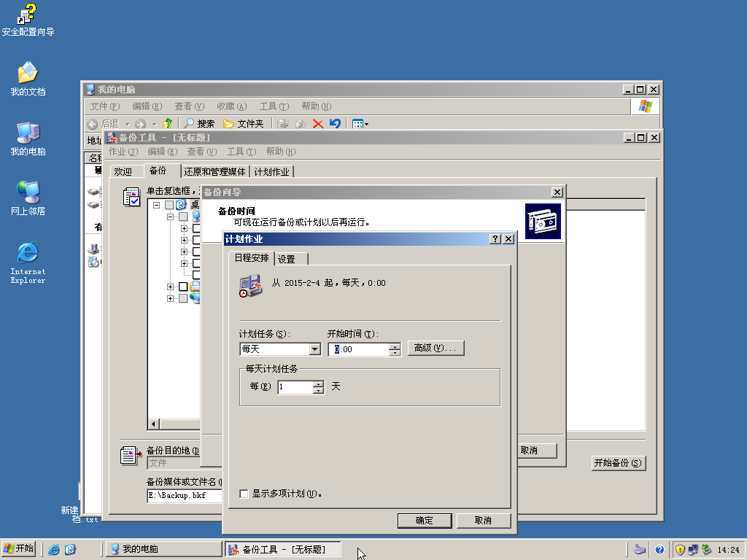Enable the show multiple schedules checkbox
This screenshot has width=747, height=560.
click(x=244, y=494)
